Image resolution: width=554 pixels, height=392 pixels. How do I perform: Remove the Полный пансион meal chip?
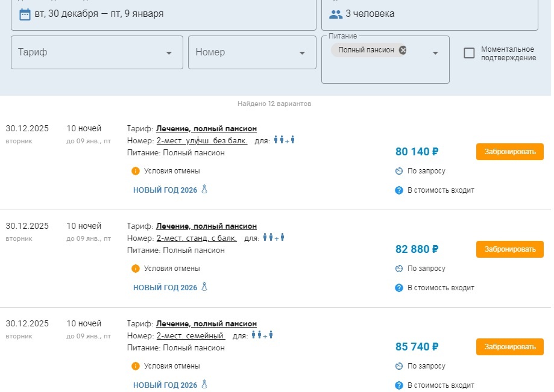(403, 50)
